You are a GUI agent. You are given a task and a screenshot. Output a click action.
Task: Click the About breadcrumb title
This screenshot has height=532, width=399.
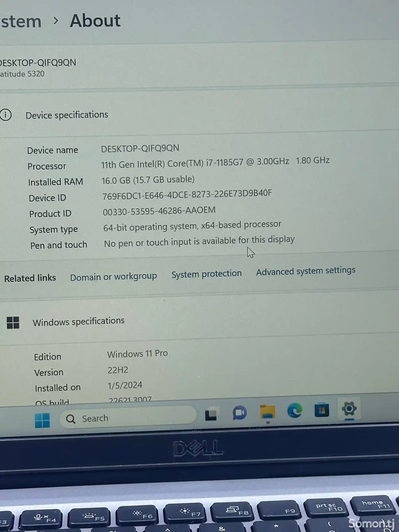(95, 20)
